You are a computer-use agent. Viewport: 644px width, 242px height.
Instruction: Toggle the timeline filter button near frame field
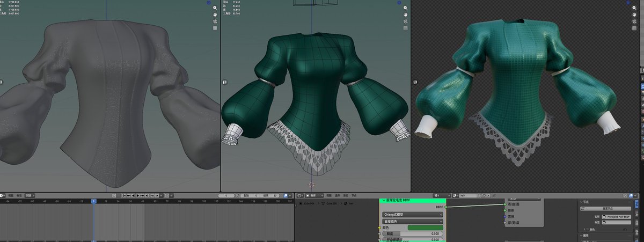(x=286, y=195)
